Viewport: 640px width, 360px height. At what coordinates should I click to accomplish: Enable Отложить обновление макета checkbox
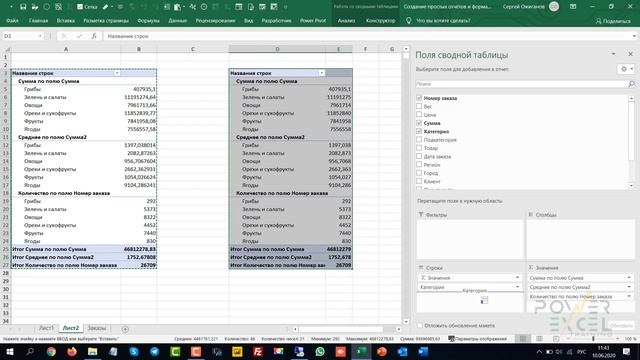(420, 325)
